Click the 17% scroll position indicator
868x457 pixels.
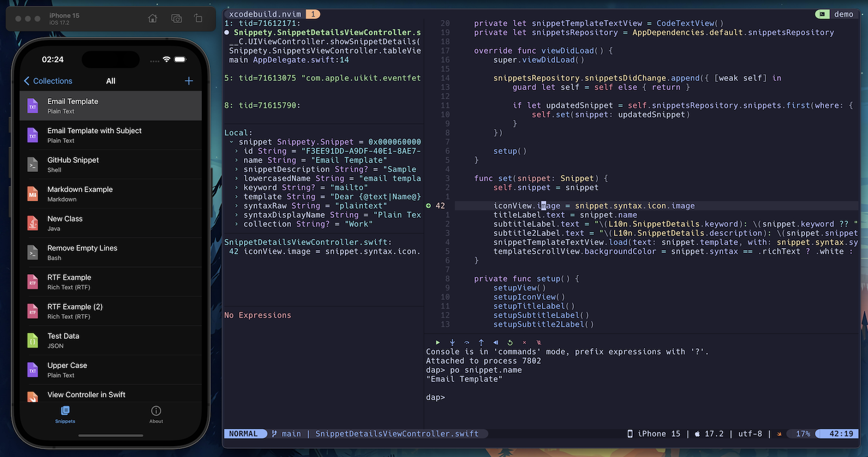pyautogui.click(x=803, y=434)
